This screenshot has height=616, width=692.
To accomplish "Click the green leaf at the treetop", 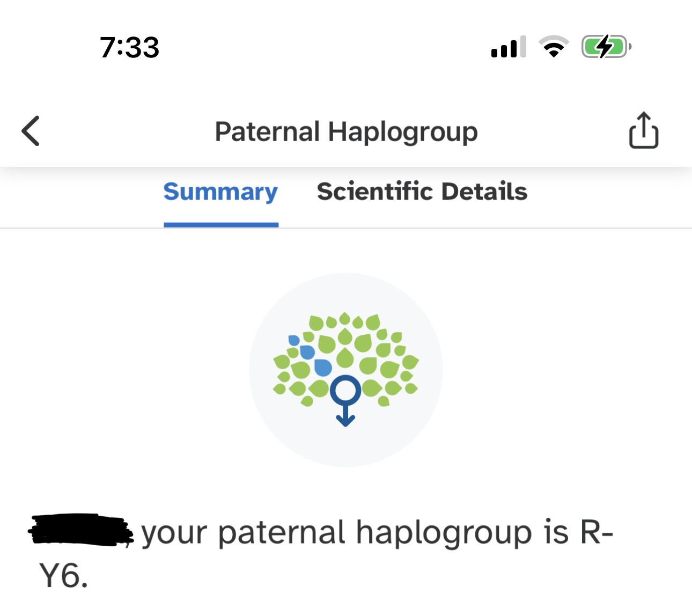I will coord(344,319).
